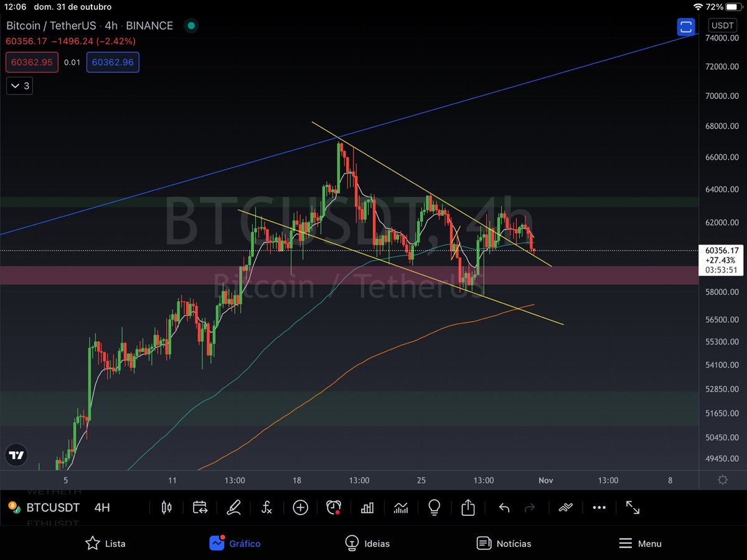The height and width of the screenshot is (560, 747).
Task: Create a price alert with the clock icon
Action: (x=334, y=508)
